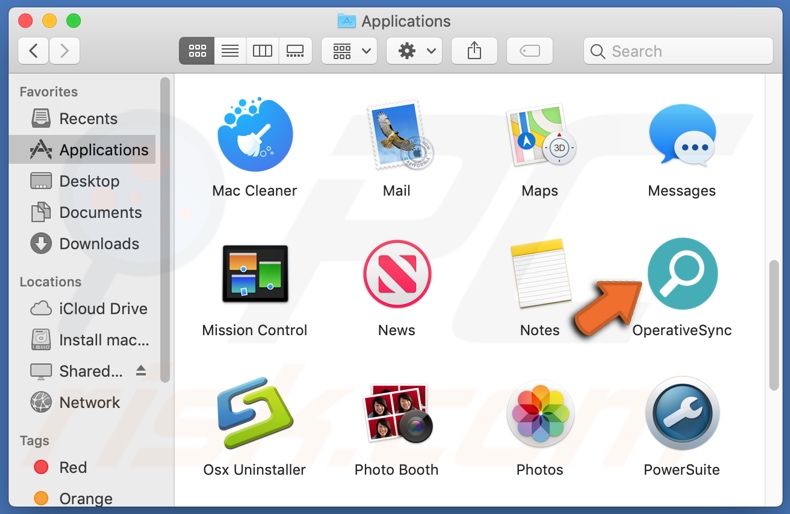Viewport: 790px width, 514px height.
Task: Switch to column view
Action: pos(262,51)
